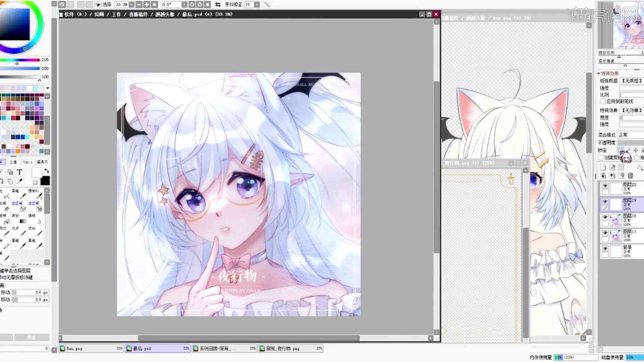Collapse the 特殊效果 section triangle
This screenshot has height=362, width=644.
click(599, 73)
